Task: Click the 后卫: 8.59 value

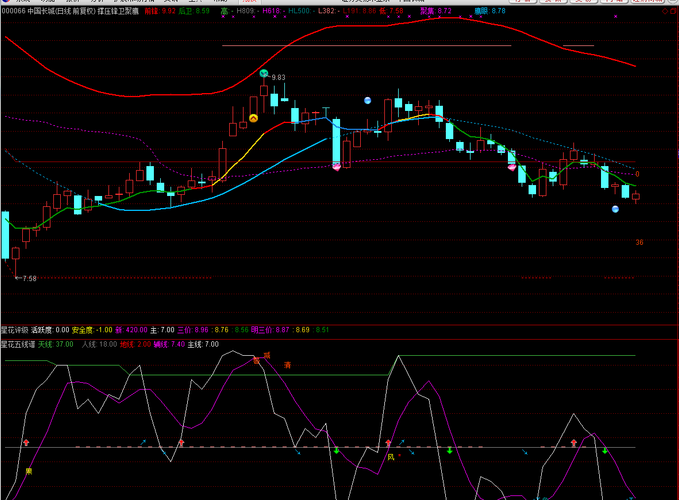Action: (x=194, y=11)
